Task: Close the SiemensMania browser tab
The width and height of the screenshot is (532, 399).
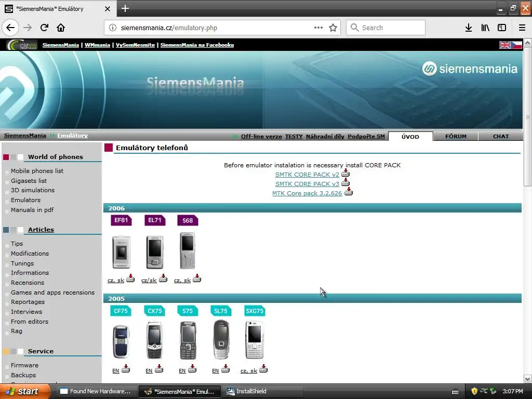Action: (107, 9)
